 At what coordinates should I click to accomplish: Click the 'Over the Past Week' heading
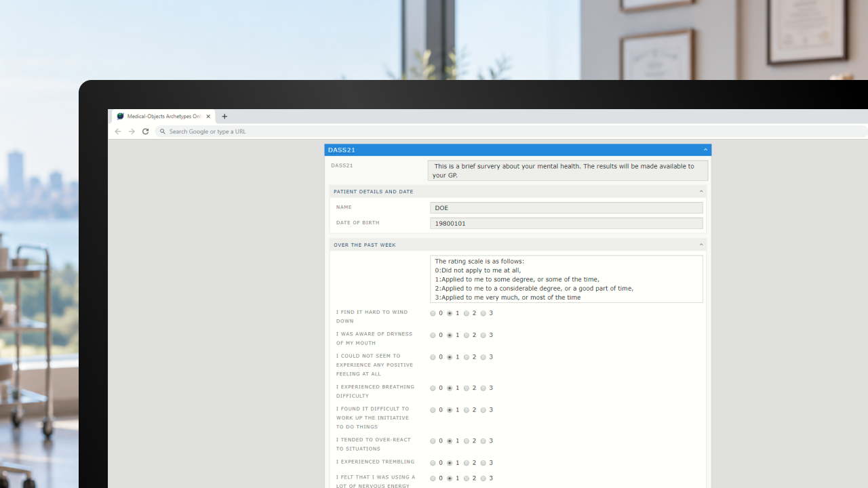pos(365,245)
